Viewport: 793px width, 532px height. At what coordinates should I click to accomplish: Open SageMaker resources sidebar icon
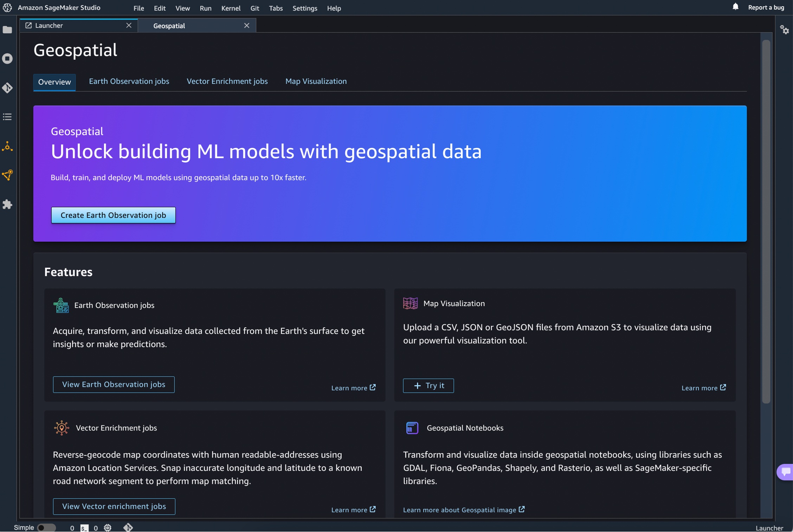(x=7, y=147)
